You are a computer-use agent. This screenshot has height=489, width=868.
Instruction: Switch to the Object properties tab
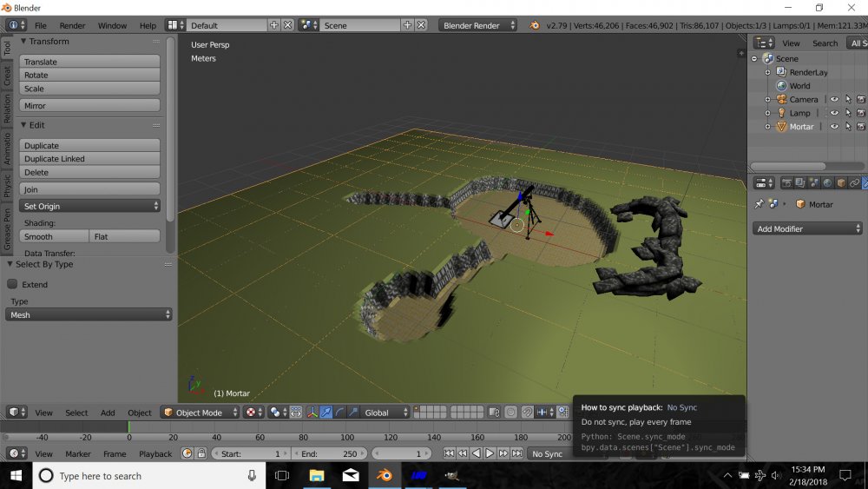(x=841, y=182)
